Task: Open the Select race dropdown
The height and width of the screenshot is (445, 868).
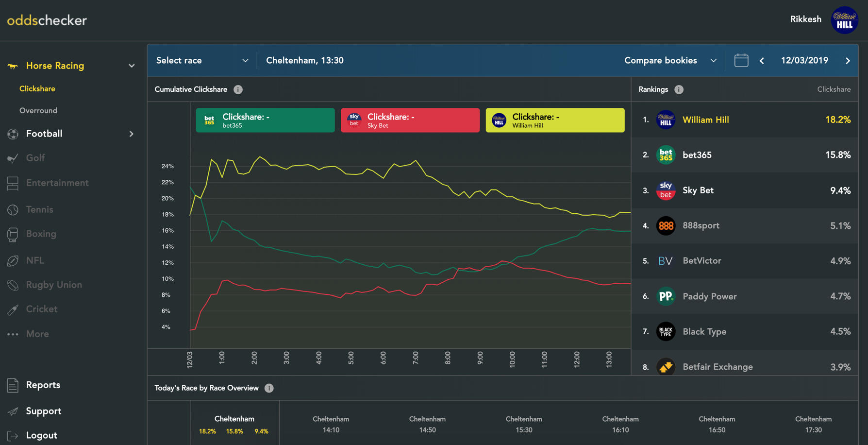Action: (x=202, y=61)
